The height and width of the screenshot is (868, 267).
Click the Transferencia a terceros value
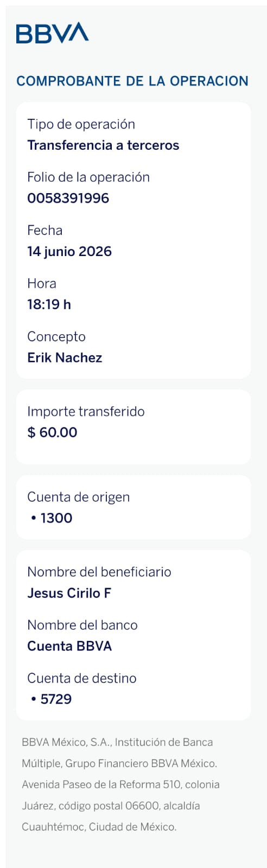click(103, 145)
